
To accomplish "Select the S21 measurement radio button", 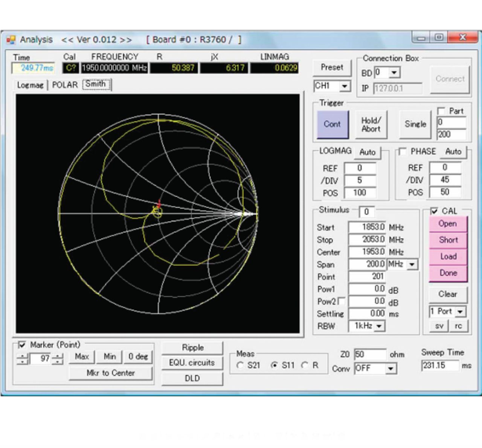I will (x=240, y=365).
